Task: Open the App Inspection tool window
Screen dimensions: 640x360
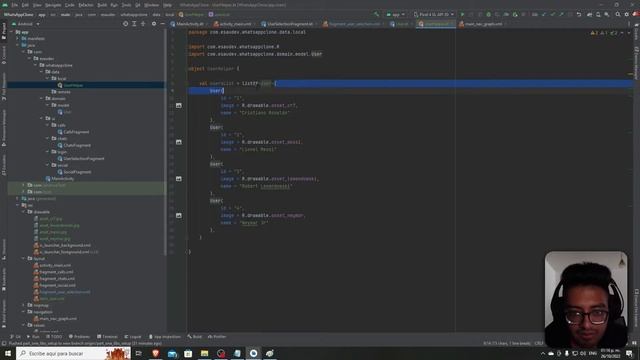Action: coord(164,337)
